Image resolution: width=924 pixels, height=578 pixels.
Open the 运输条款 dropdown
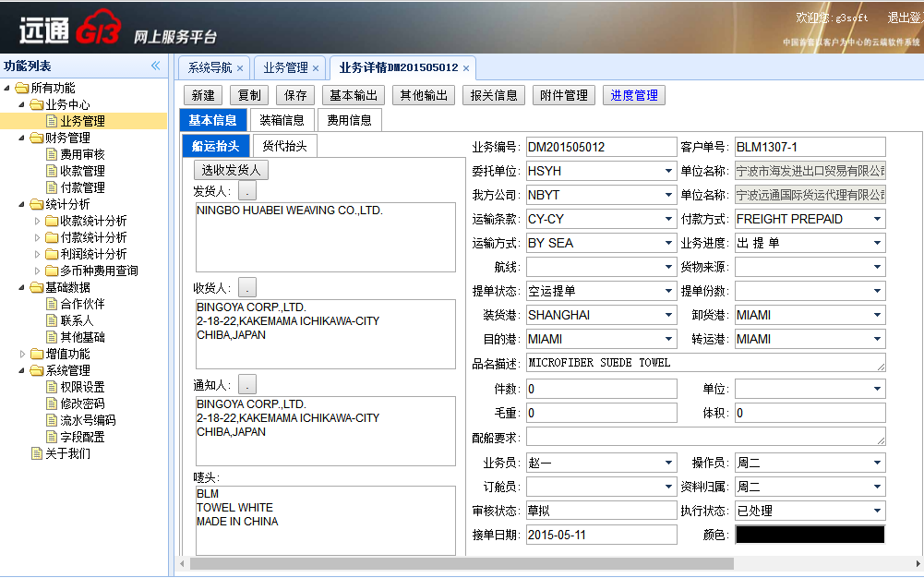(668, 219)
